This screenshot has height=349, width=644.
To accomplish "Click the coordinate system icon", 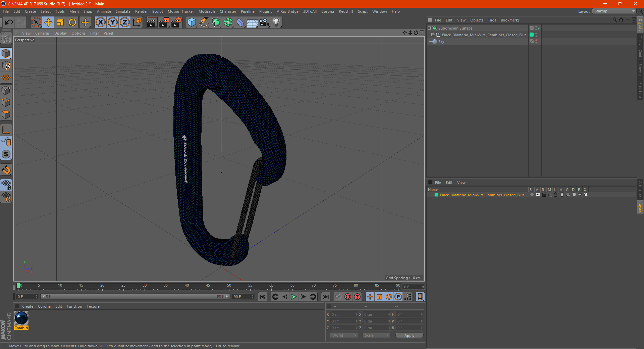I will click(137, 22).
